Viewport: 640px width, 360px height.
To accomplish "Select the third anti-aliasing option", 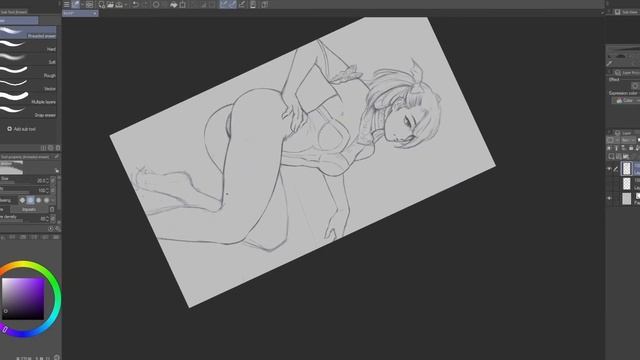I will coord(39,200).
